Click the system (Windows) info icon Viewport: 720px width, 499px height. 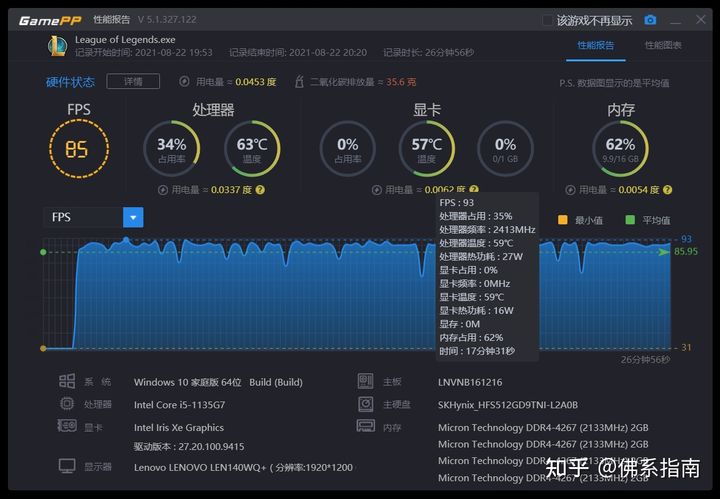click(x=67, y=381)
